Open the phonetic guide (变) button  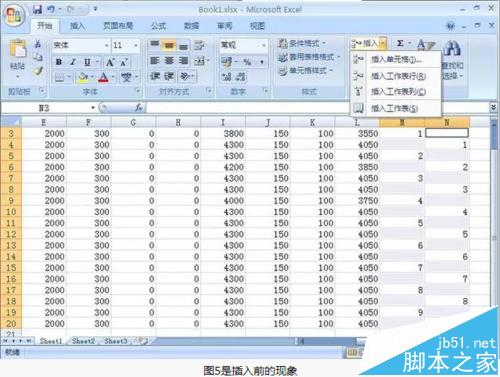click(126, 78)
